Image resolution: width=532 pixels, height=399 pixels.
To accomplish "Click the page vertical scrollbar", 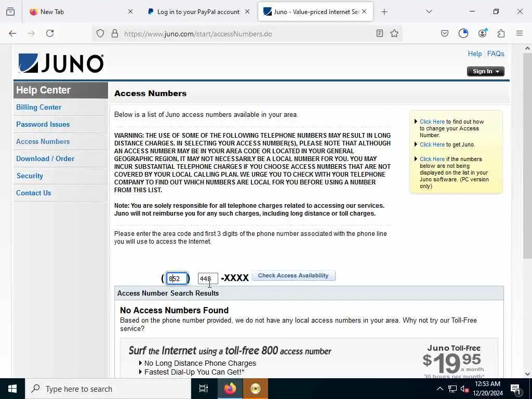I will click(527, 156).
